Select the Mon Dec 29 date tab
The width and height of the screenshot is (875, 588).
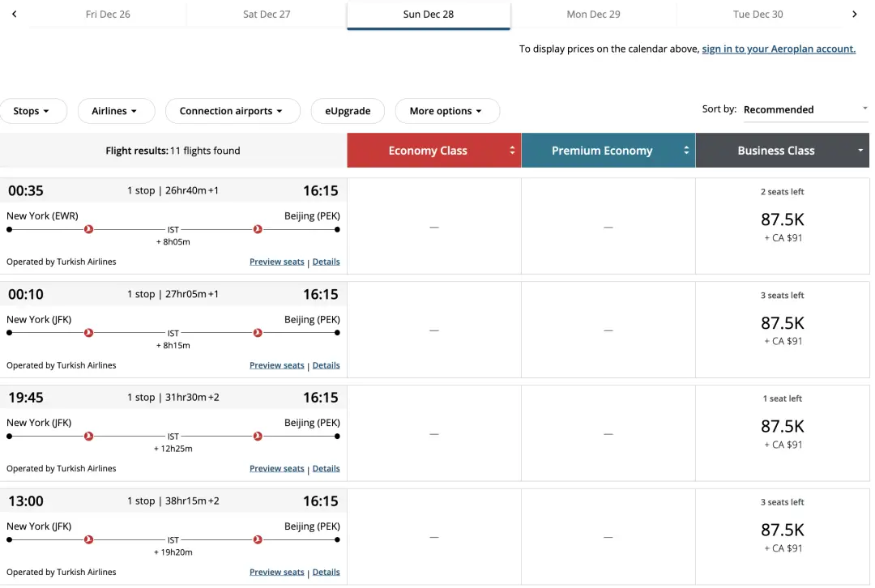593,15
